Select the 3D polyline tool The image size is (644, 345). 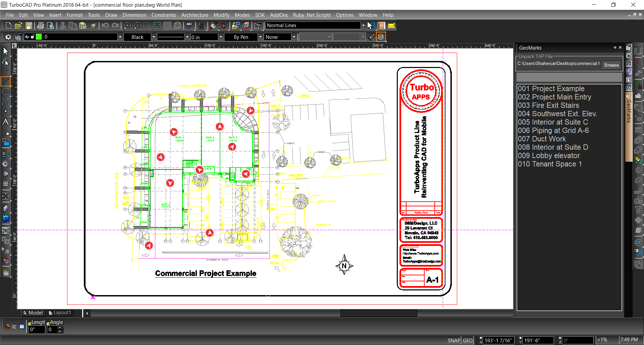6,154
